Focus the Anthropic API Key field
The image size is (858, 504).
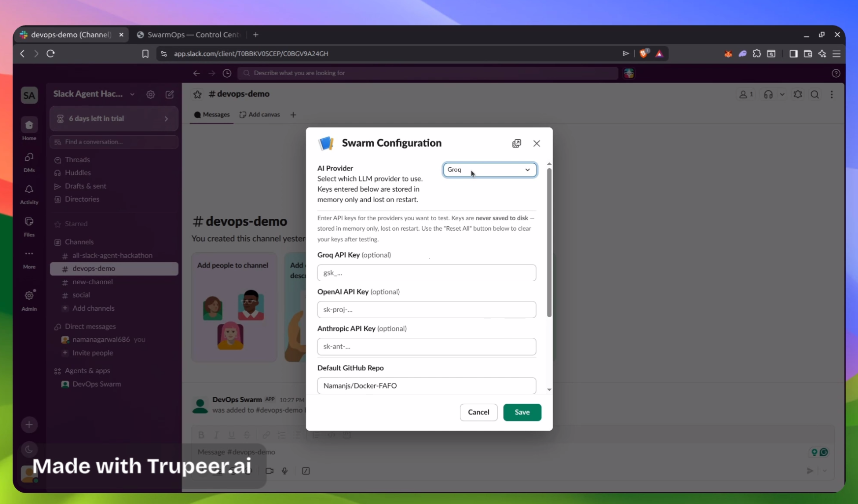[427, 347]
